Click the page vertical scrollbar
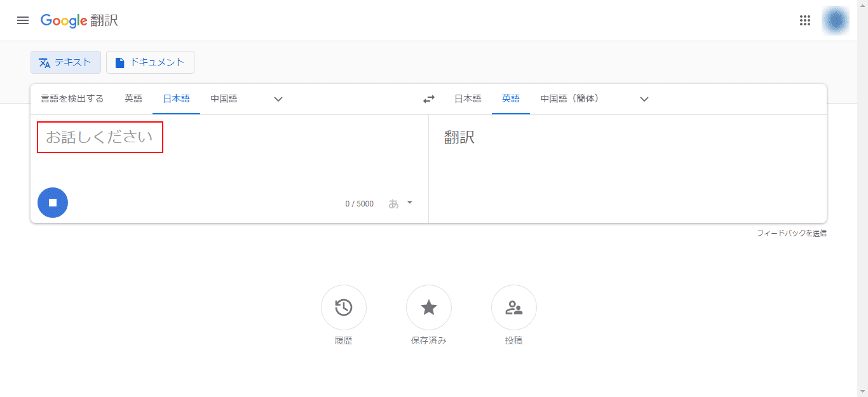868x397 pixels. (x=862, y=198)
